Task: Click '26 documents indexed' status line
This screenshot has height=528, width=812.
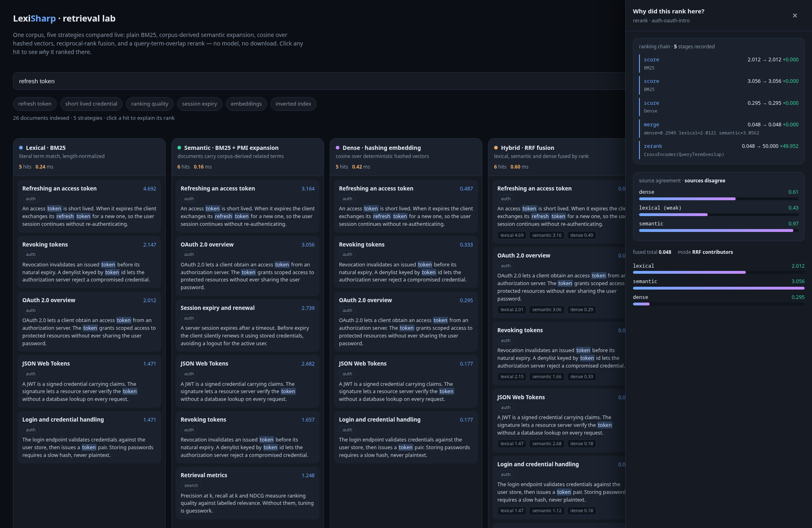Action: coord(94,118)
